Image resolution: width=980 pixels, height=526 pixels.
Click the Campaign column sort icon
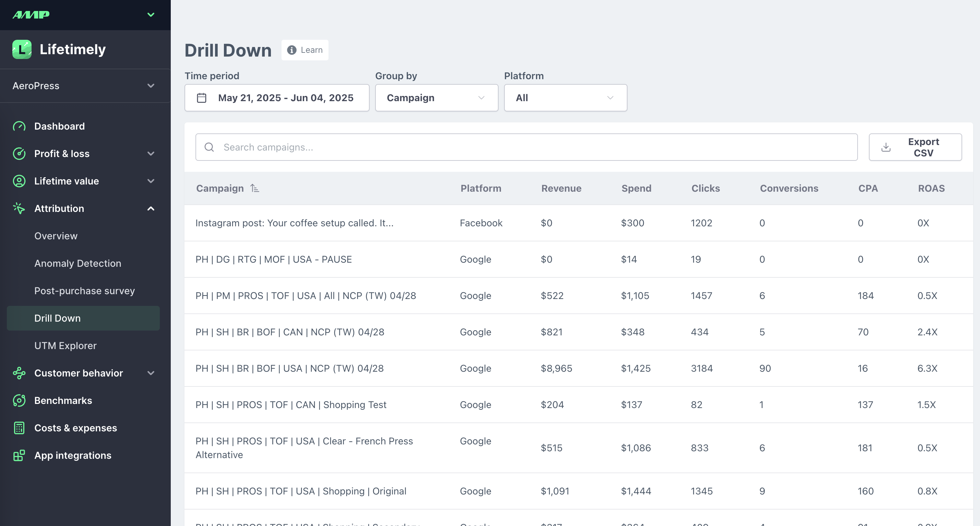(x=254, y=188)
